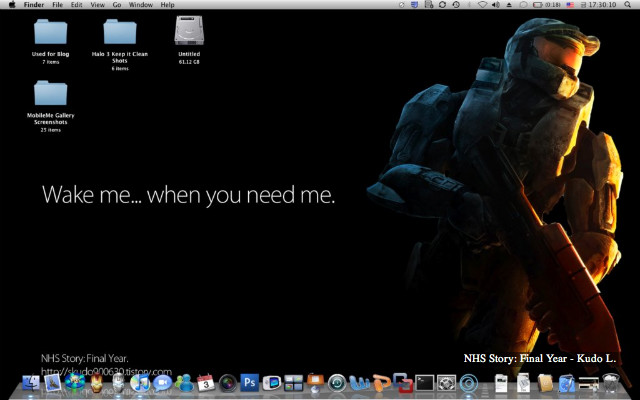Click the Spotlight magnifier in menu bar

pyautogui.click(x=627, y=4)
